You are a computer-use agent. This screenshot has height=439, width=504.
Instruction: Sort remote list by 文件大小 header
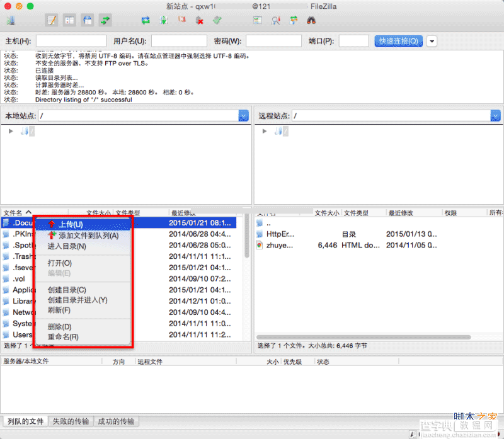[x=327, y=213]
